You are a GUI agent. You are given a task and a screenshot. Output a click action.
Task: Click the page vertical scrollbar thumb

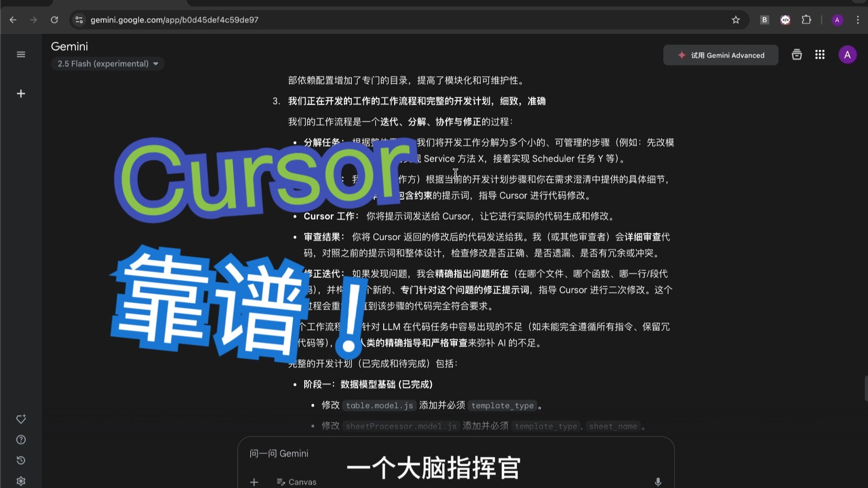point(866,389)
